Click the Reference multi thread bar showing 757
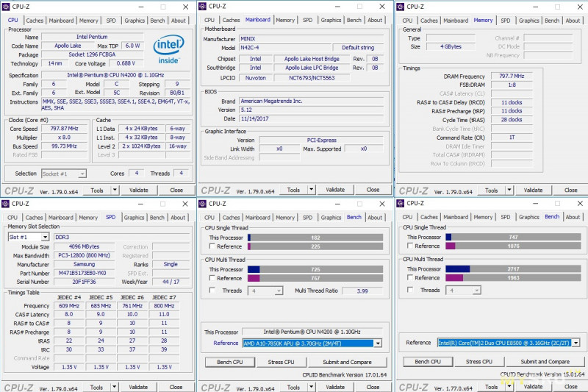The image size is (588, 392). coord(315,278)
